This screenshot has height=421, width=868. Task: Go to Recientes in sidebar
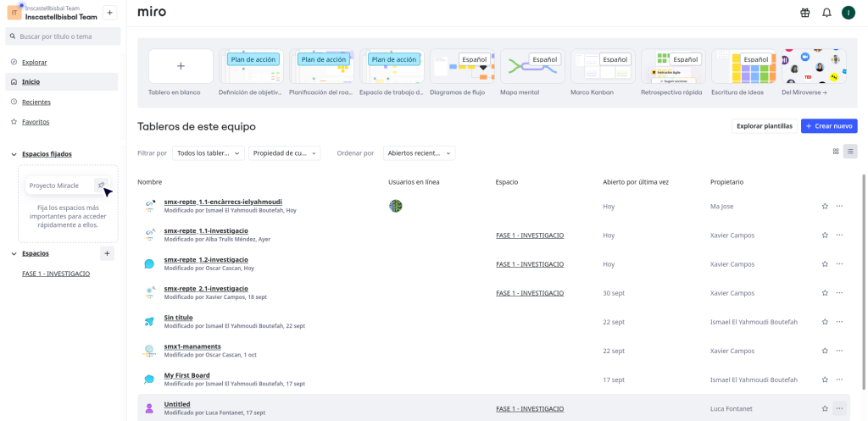click(36, 102)
